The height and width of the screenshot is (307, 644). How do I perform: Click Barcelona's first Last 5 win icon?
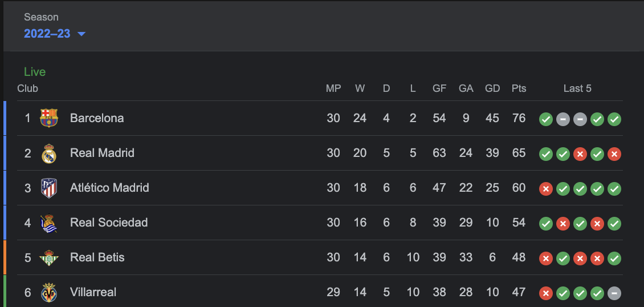point(546,119)
